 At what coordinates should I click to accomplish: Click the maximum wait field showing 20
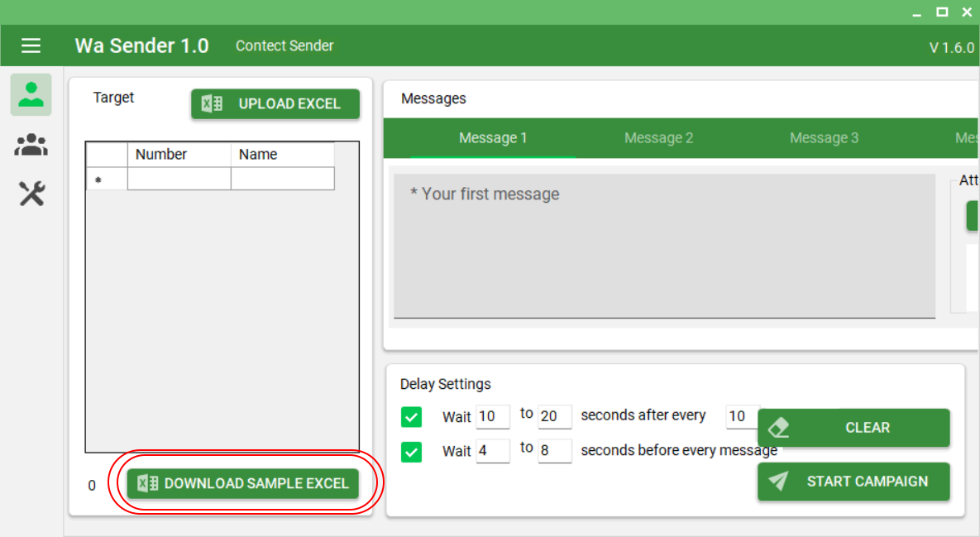point(554,417)
